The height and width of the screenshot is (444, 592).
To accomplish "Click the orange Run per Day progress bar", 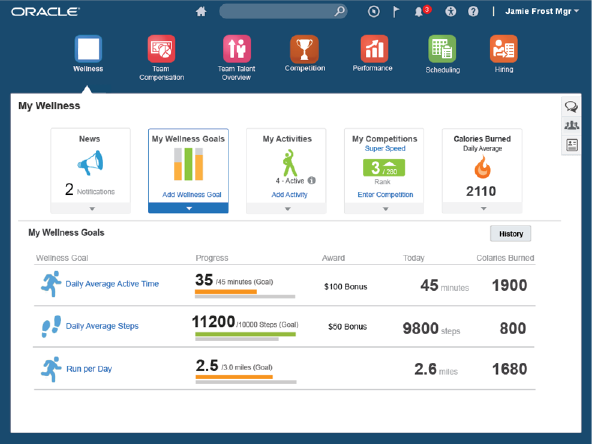I will 234,377.
